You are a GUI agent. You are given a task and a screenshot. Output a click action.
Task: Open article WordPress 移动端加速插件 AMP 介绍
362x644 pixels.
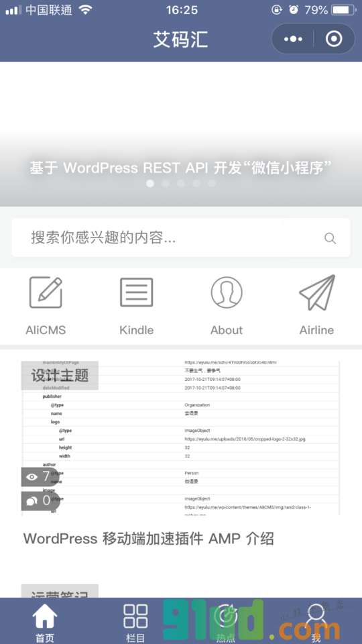(x=149, y=539)
